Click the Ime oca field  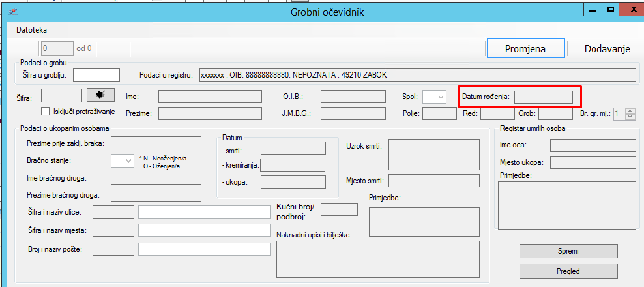(x=593, y=145)
